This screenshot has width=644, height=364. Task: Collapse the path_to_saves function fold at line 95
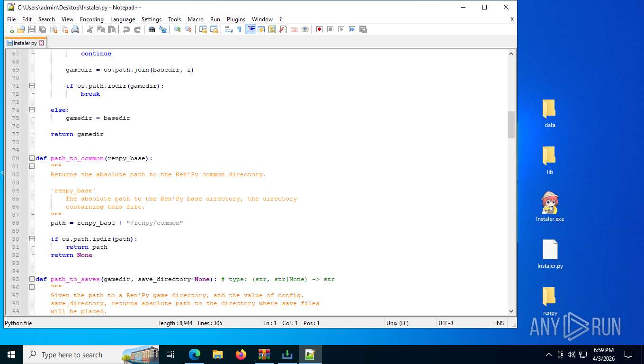pos(32,279)
